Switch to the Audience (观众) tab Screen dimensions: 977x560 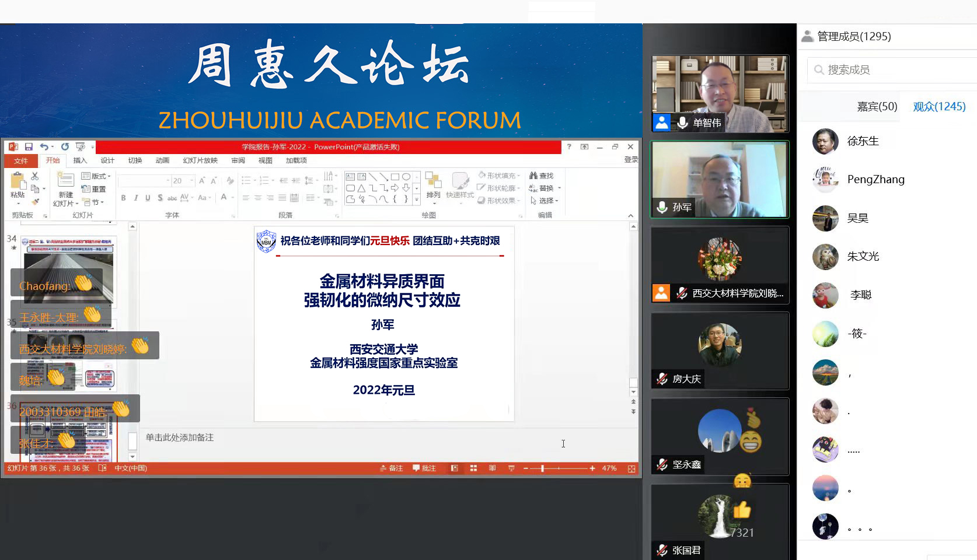[x=939, y=106]
